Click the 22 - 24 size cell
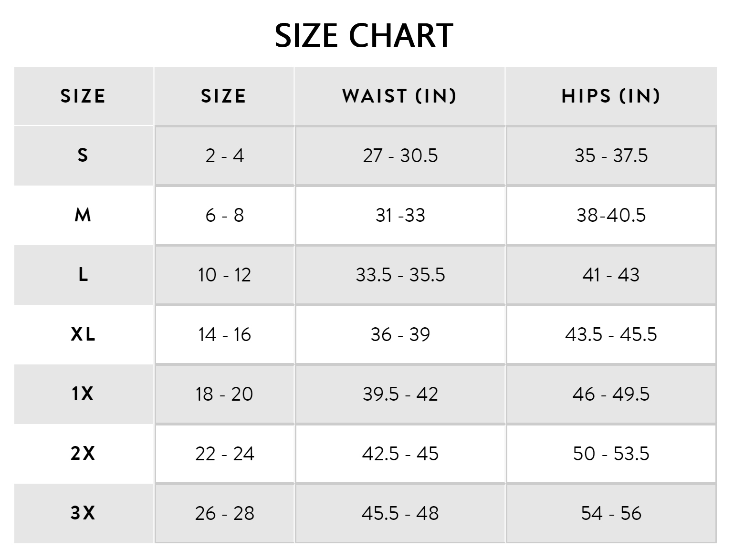The height and width of the screenshot is (560, 734). (224, 453)
